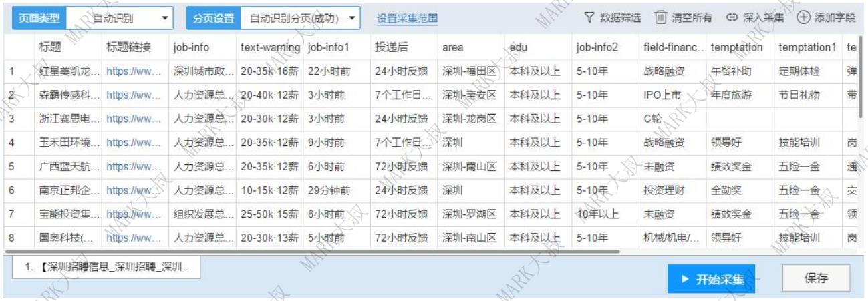Screen dimensions: 868x301
Task: Click the temptation1 column header
Action: pos(807,47)
